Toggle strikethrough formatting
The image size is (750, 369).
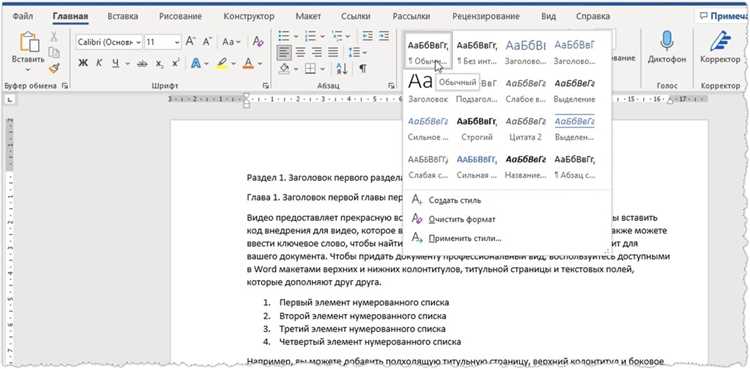pos(142,63)
